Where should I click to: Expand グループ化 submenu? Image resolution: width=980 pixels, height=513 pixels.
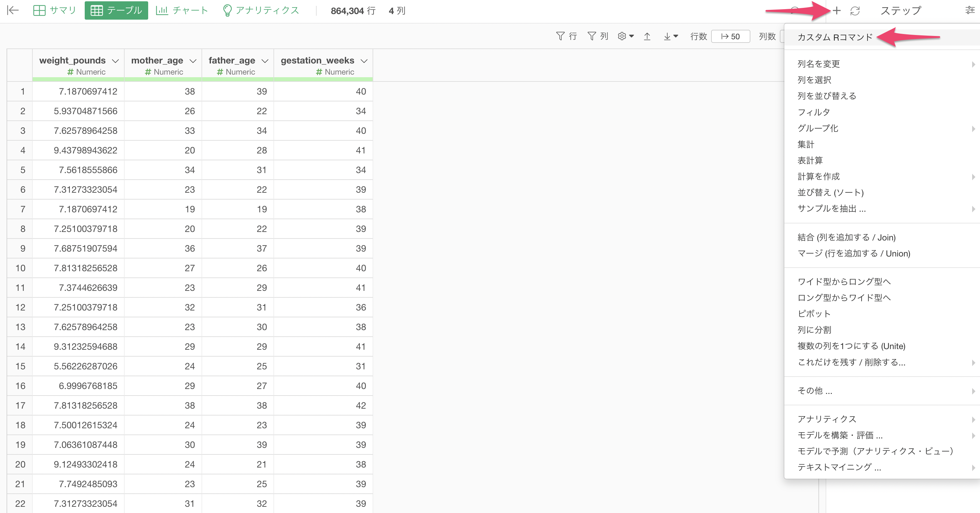tap(882, 128)
